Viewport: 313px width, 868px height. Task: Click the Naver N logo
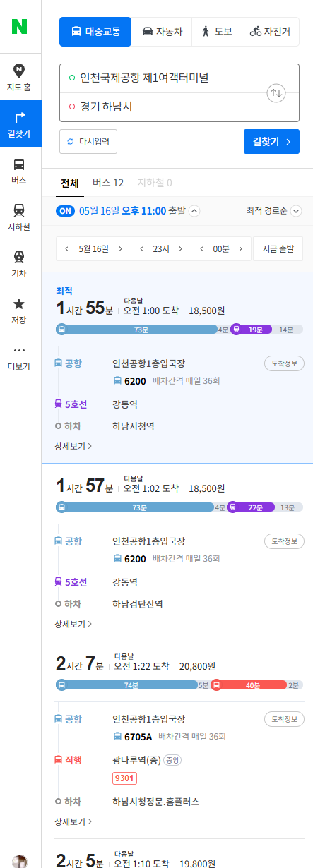[20, 27]
